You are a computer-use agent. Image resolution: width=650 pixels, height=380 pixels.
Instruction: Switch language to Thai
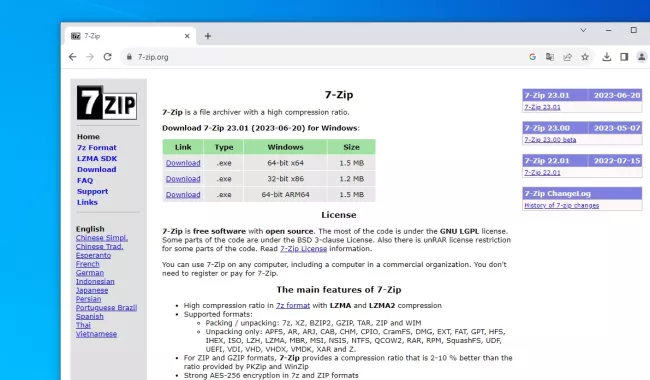click(x=83, y=325)
